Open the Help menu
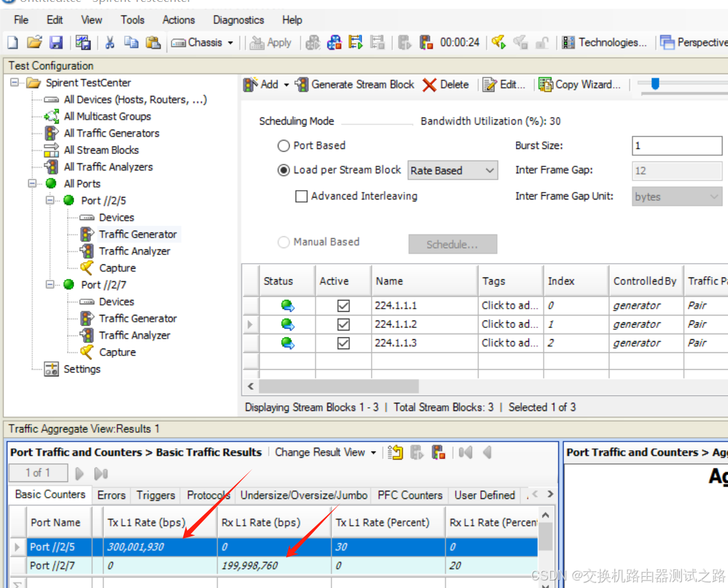This screenshot has width=728, height=588. coord(292,20)
